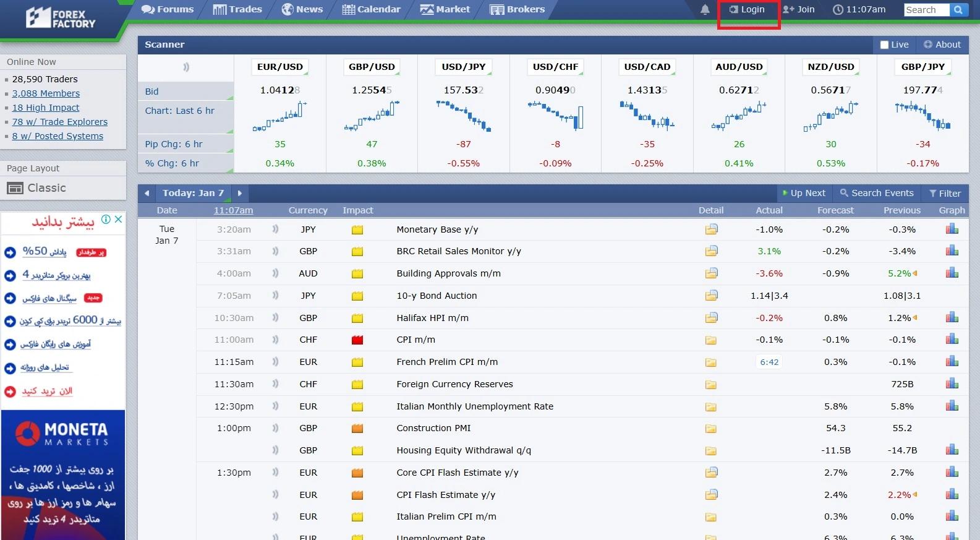980x540 pixels.
Task: Show graph for Monetary Base y/y
Action: point(952,229)
